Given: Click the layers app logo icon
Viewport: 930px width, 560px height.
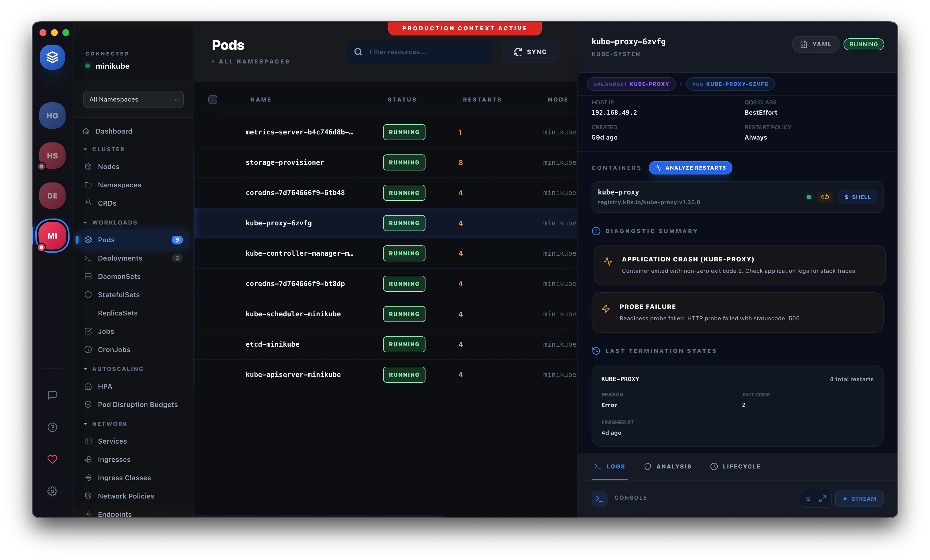Looking at the screenshot, I should pos(52,57).
